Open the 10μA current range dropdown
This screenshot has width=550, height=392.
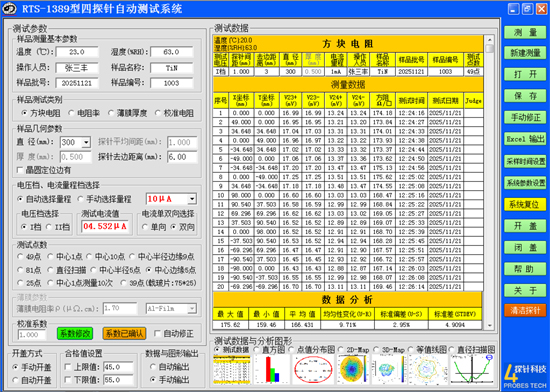(192, 199)
